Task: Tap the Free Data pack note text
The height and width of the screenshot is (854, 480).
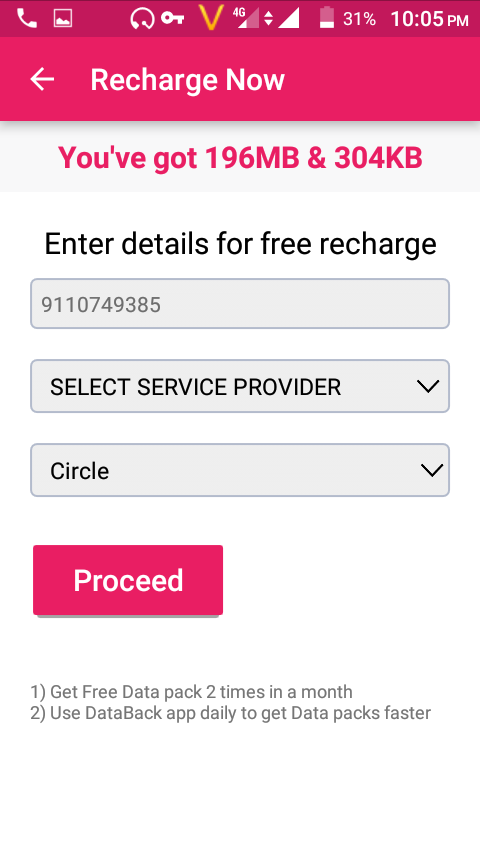Action: point(191,692)
